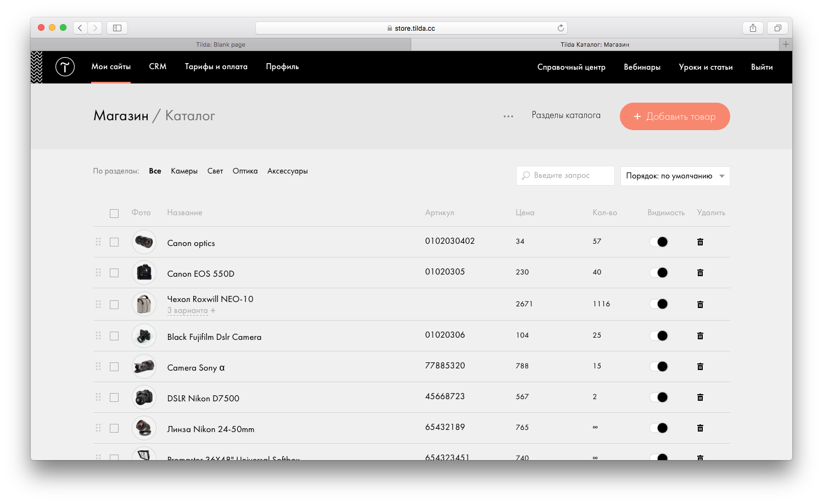Open Разделы каталога link

[x=566, y=115]
